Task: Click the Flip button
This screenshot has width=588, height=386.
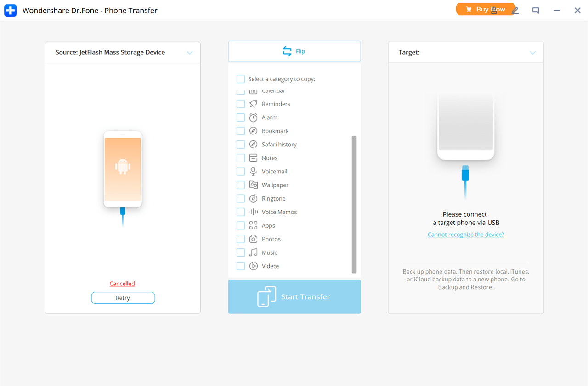Action: click(294, 51)
